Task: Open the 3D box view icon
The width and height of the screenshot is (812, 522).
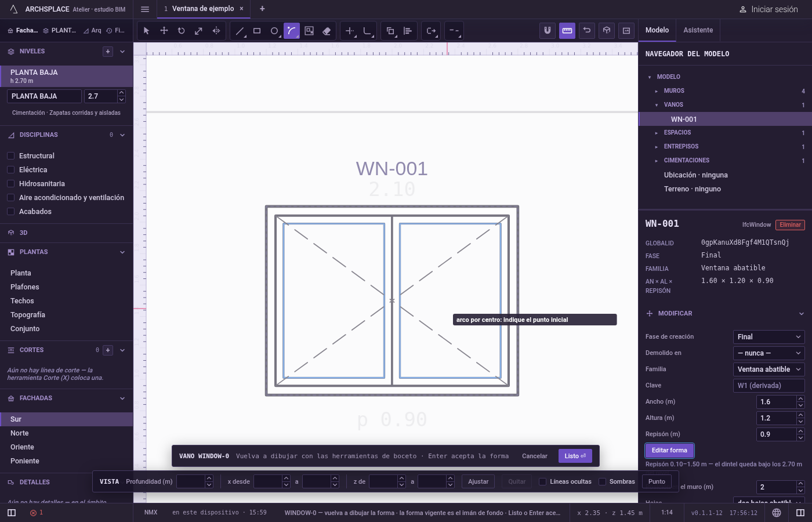Action: [x=607, y=31]
